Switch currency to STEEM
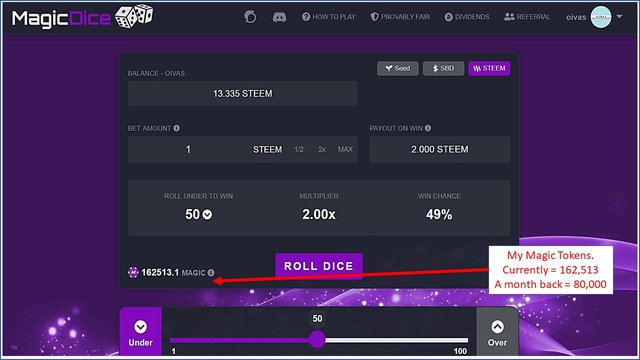 489,68
